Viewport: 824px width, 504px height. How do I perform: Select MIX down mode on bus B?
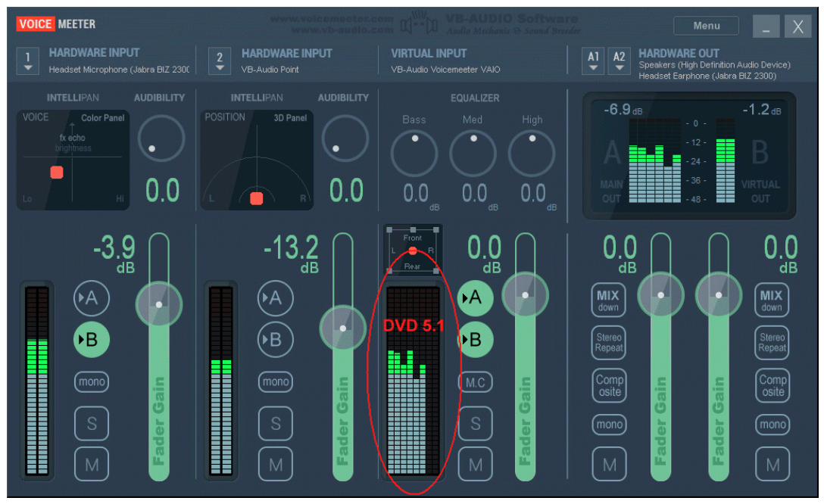[772, 300]
